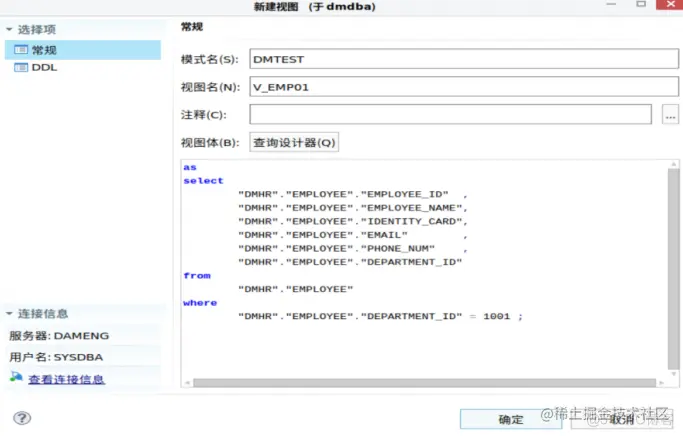
Task: Open the comment editor ellipsis button
Action: pos(670,114)
